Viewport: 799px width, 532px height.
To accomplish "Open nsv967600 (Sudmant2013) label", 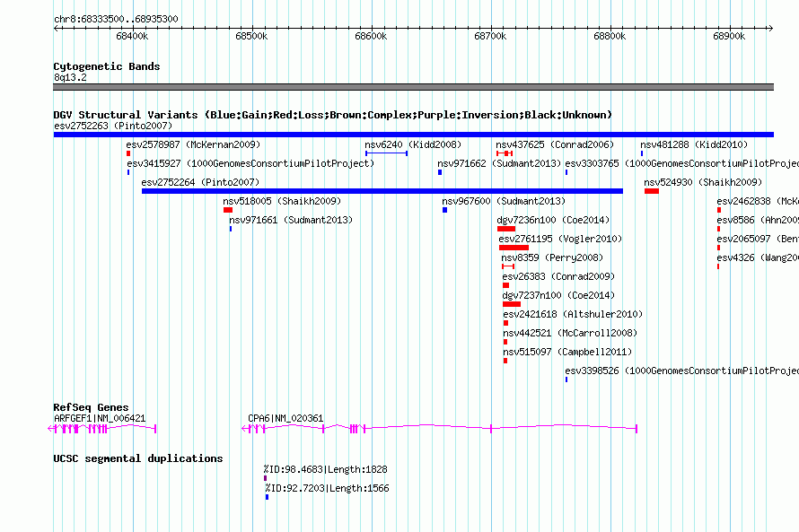I will click(x=504, y=201).
